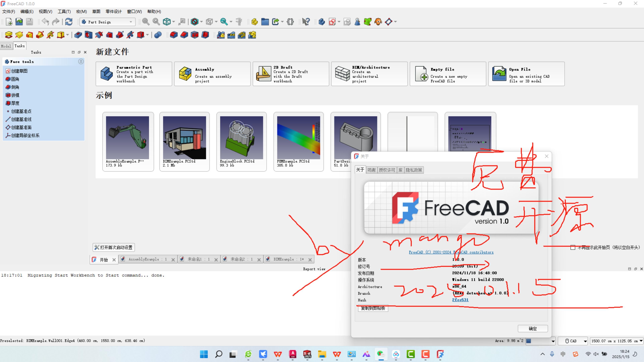Image resolution: width=644 pixels, height=362 pixels.
Task: Click the isometric view cube icon
Action: click(167, 22)
